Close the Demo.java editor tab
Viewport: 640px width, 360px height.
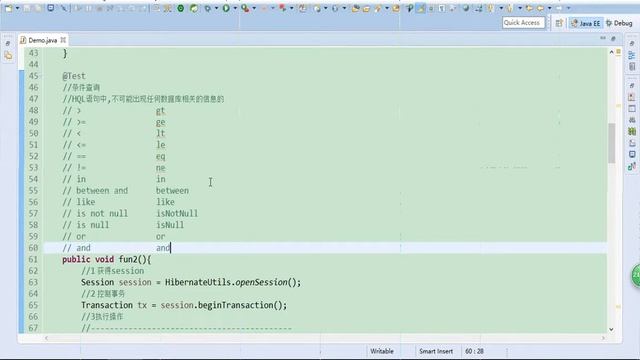tap(63, 40)
